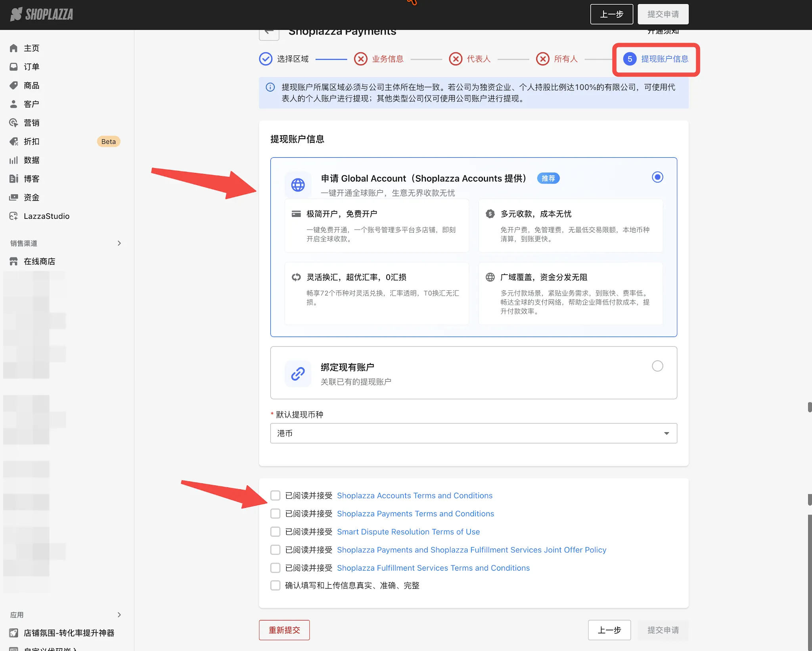Click the top bar 提交申请 button

click(x=663, y=14)
